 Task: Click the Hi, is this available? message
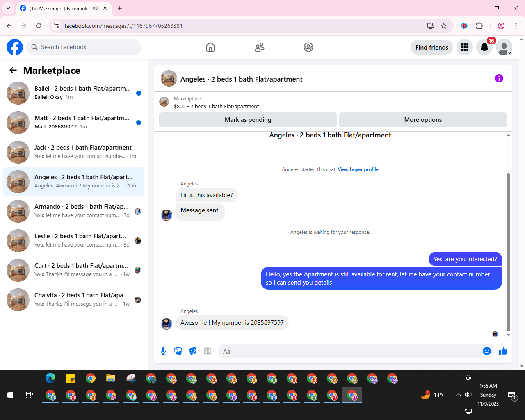point(207,195)
